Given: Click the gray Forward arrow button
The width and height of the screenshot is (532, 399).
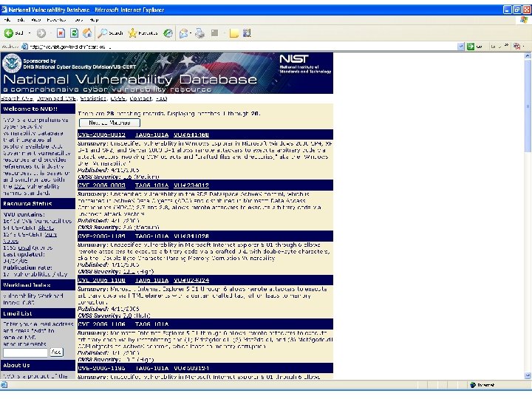Looking at the screenshot, I should click(x=41, y=33).
